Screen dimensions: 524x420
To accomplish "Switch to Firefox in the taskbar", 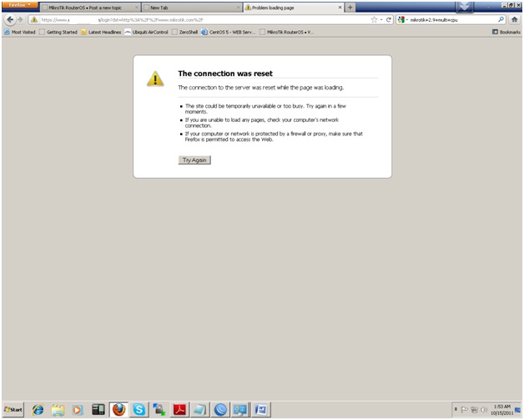I will (x=118, y=410).
